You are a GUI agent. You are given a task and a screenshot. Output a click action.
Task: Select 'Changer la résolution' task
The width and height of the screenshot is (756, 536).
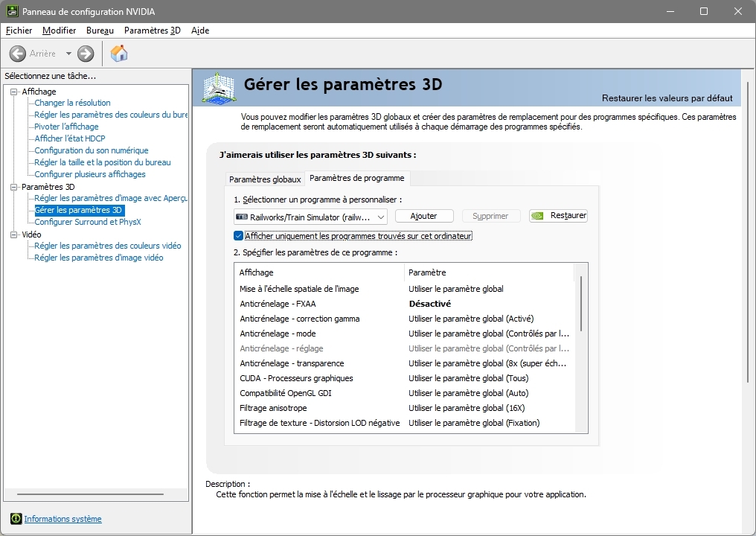click(x=72, y=103)
